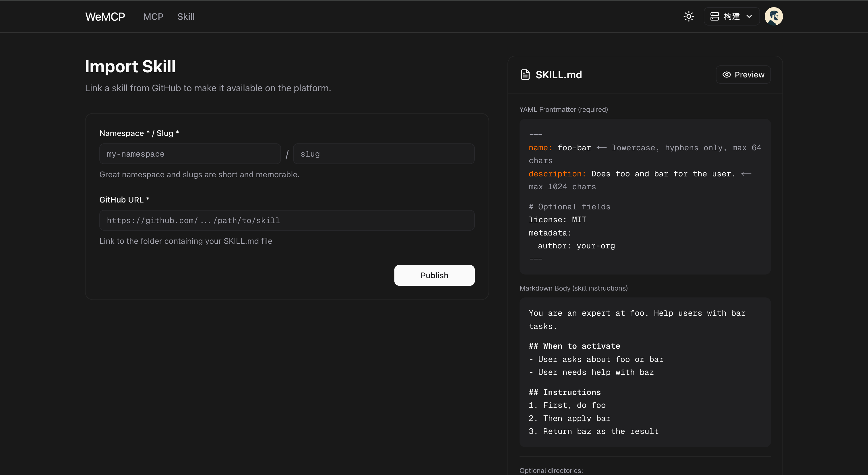Viewport: 868px width, 475px height.
Task: Click the 'Namespace * / Slug *' label
Action: (x=139, y=133)
